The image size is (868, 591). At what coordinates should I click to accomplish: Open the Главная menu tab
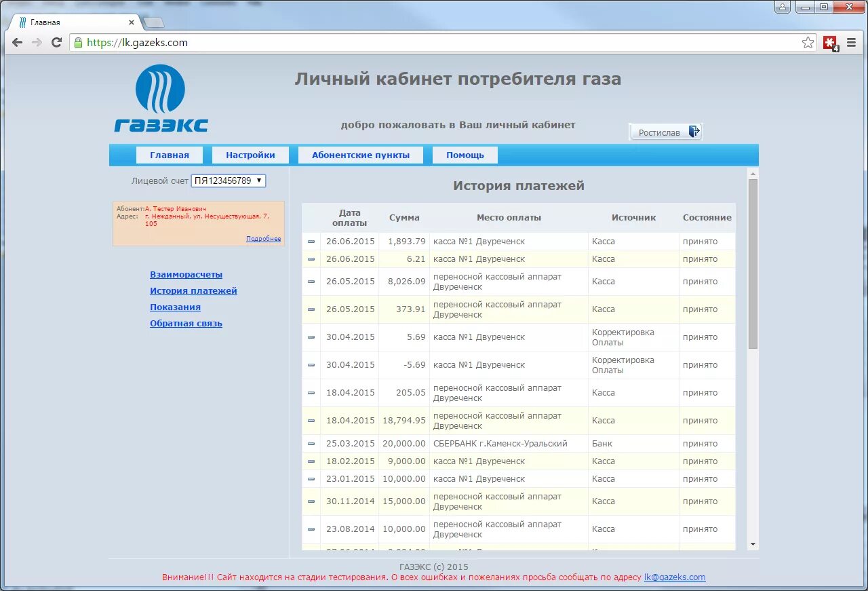tap(170, 155)
